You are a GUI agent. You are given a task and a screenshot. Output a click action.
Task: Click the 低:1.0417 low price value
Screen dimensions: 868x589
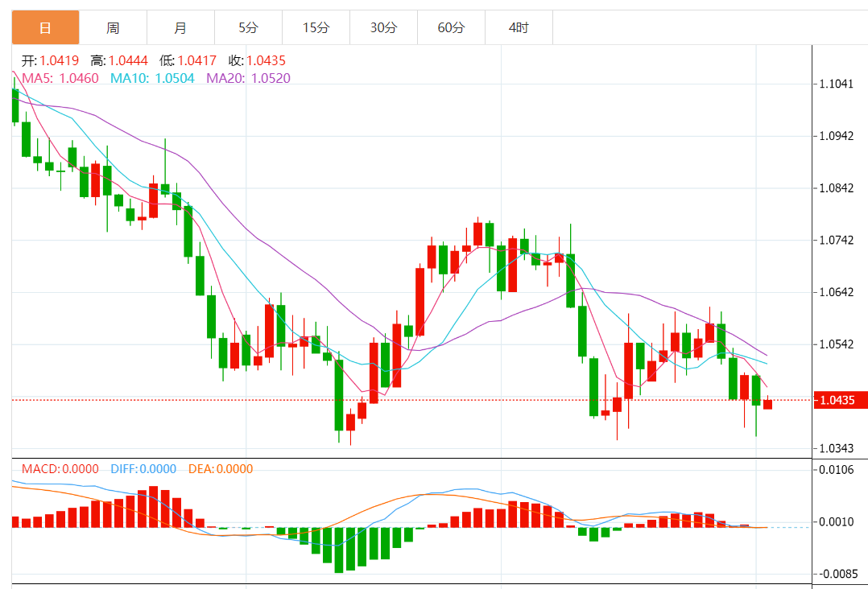(x=188, y=60)
